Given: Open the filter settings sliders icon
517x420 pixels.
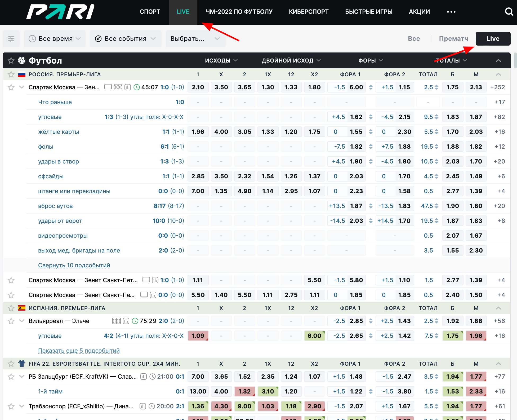Looking at the screenshot, I should [11, 39].
